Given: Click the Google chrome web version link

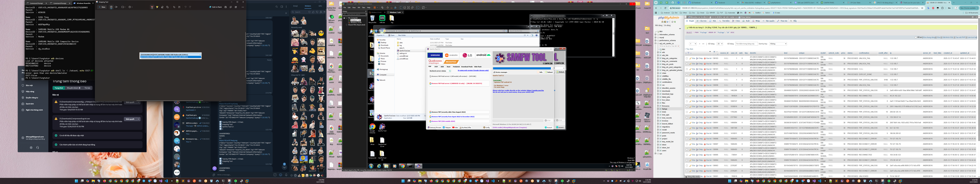Looking at the screenshot, I should tap(473, 71).
